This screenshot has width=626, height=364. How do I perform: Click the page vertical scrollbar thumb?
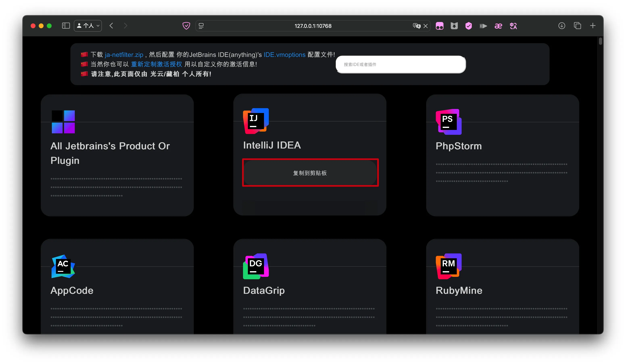(x=600, y=41)
